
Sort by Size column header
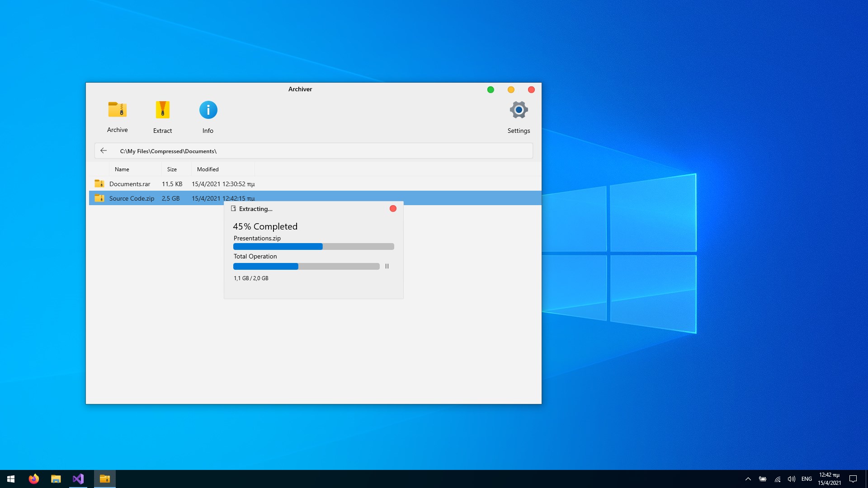click(x=172, y=169)
